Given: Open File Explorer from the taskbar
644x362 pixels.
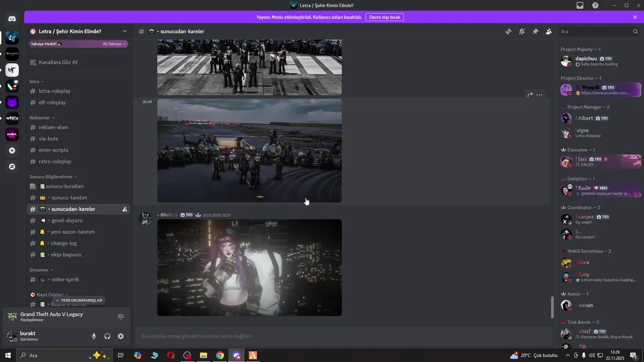Looking at the screenshot, I should click(203, 355).
